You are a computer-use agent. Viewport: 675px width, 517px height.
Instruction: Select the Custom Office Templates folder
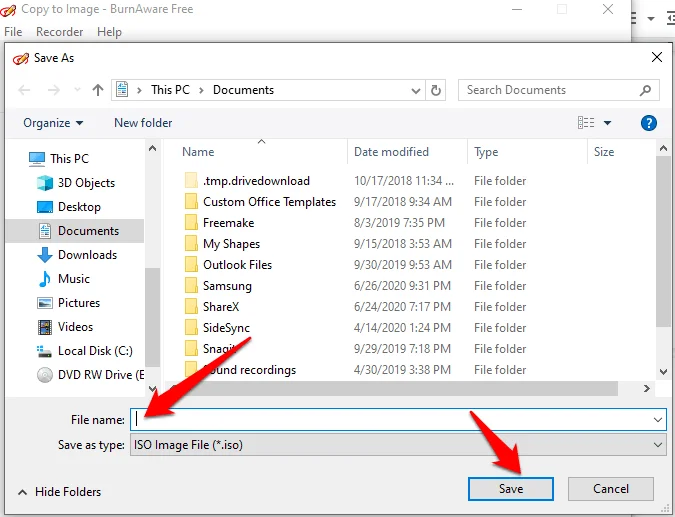[269, 202]
